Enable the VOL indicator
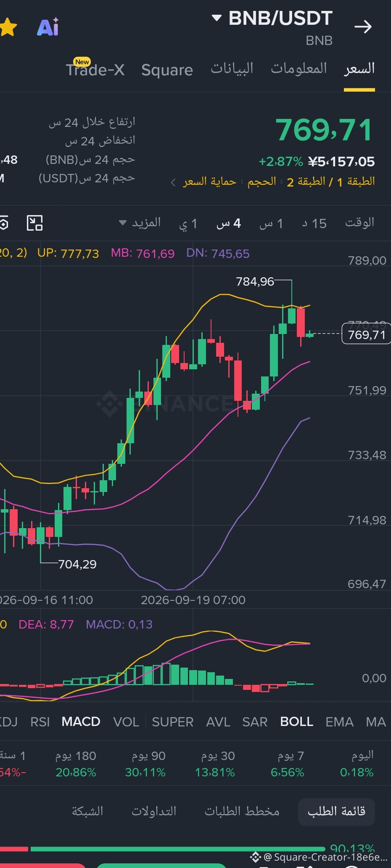Screen dimensions: 391x868 point(126,722)
